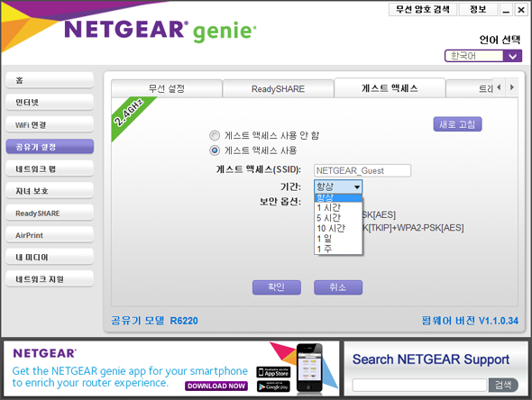Select the '게스트 액세스 사용 안 함' radio button
This screenshot has height=400, width=532.
click(x=215, y=136)
